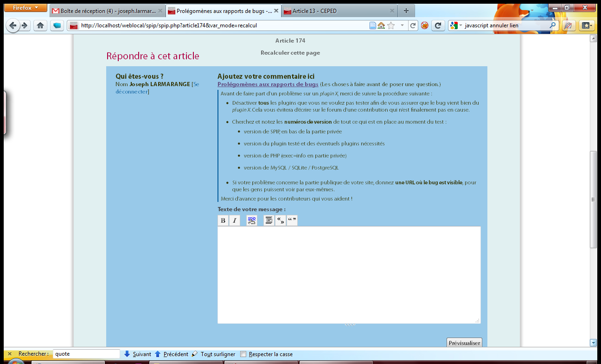Reload the page with address bar refresh
Image resolution: width=601 pixels, height=364 pixels.
pos(412,25)
